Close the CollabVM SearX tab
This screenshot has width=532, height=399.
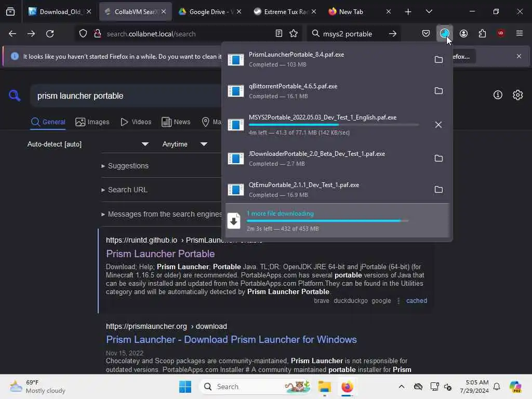tap(164, 12)
